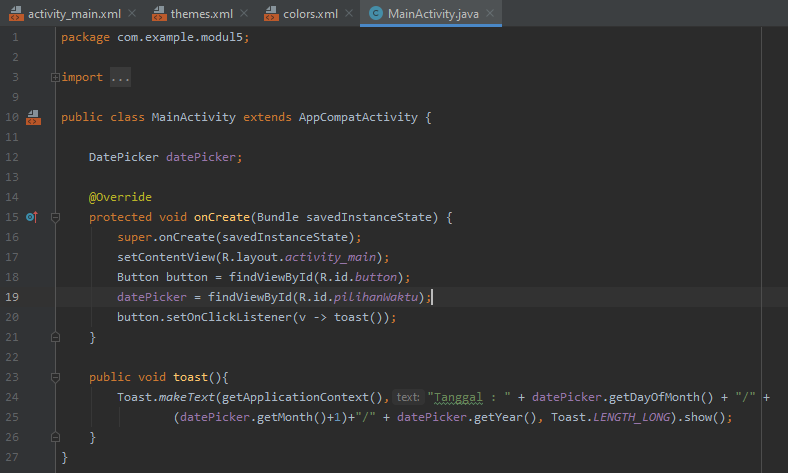Click the DatePicker type on line 12
Image resolution: width=788 pixels, height=473 pixels.
tap(124, 157)
